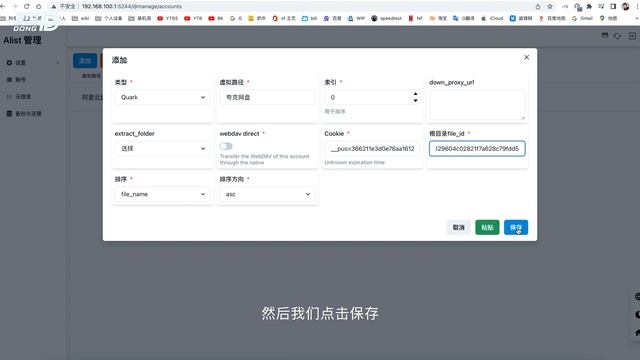Click the down_proxy_url text area
The width and height of the screenshot is (640, 360).
477,105
